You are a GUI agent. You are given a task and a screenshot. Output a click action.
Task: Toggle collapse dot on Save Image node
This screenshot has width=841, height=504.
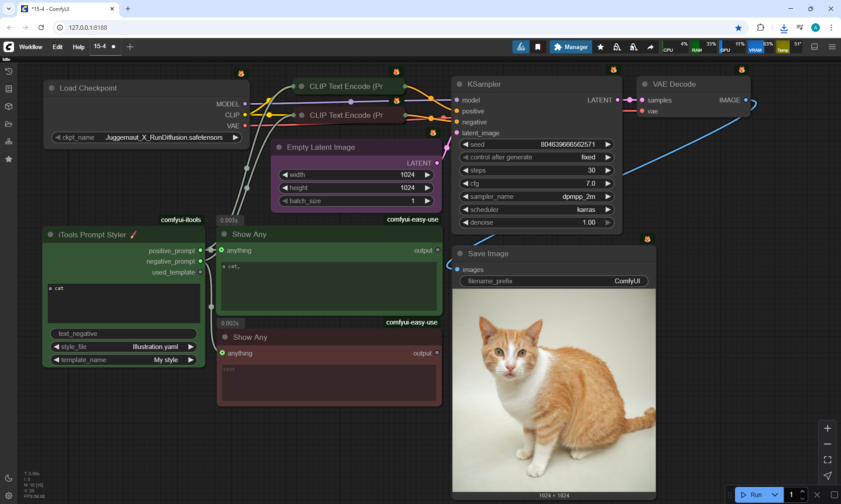[460, 254]
